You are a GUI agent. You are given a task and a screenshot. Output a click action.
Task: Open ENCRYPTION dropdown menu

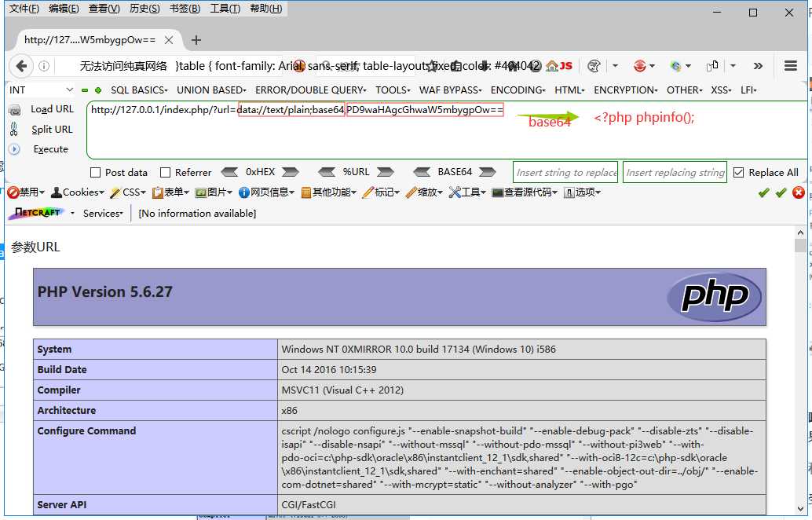(x=626, y=90)
